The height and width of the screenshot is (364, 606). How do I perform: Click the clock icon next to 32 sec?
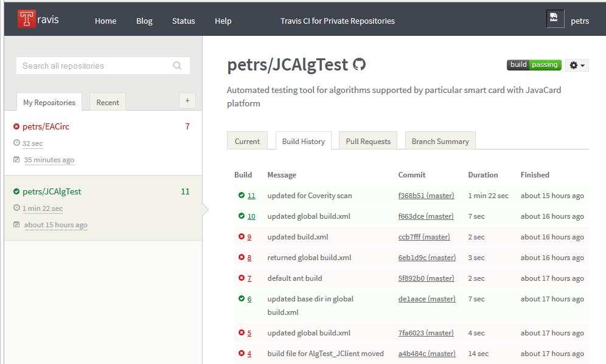(16, 143)
